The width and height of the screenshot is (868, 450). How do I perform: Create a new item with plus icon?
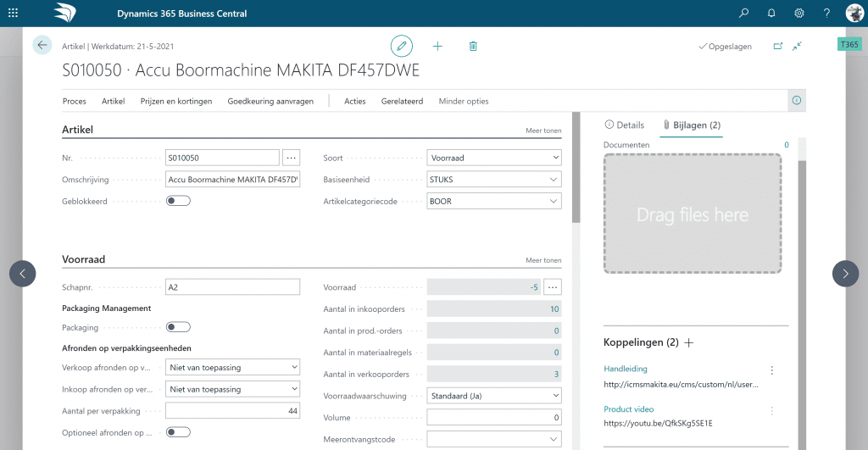437,46
